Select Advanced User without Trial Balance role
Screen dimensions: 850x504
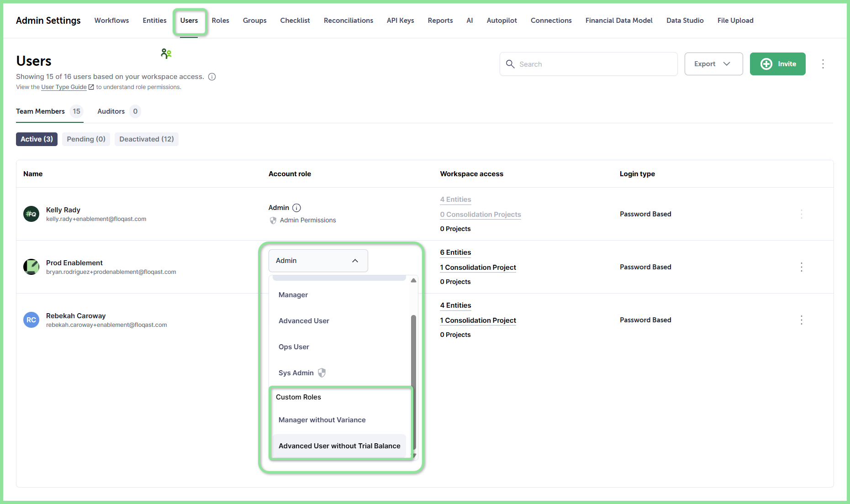[x=339, y=446]
